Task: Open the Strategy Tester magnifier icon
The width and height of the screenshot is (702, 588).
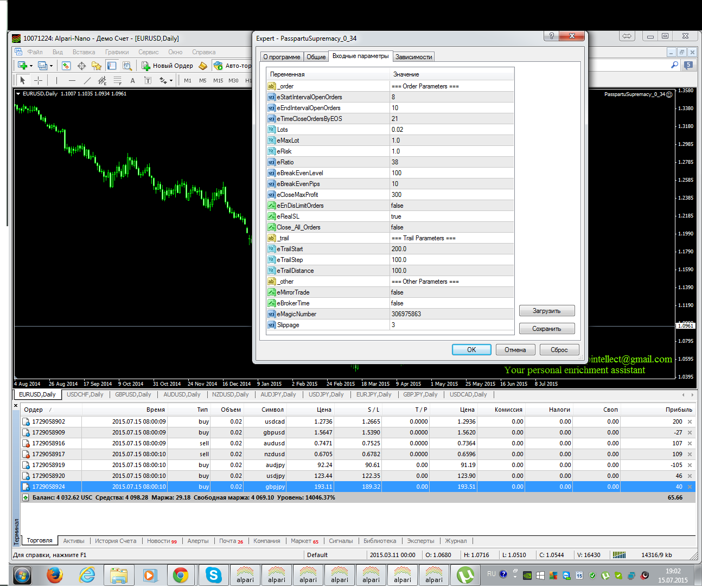Action: 127,66
